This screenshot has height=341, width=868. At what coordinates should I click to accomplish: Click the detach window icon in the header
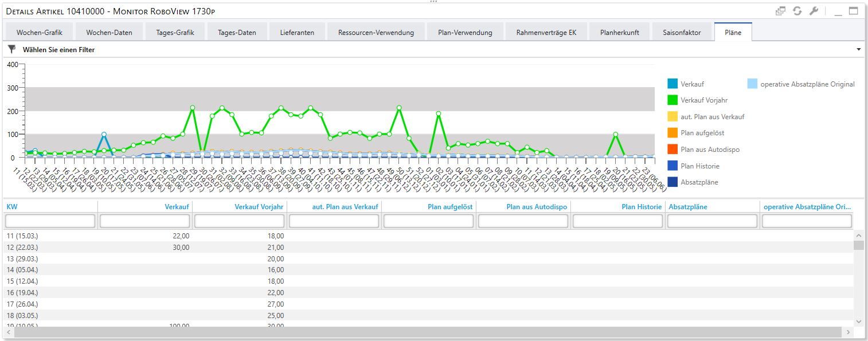(780, 11)
